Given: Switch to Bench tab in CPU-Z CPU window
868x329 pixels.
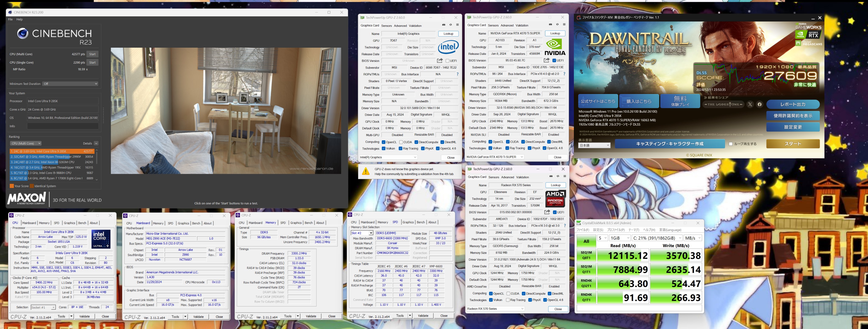Looking at the screenshot, I should [x=82, y=223].
